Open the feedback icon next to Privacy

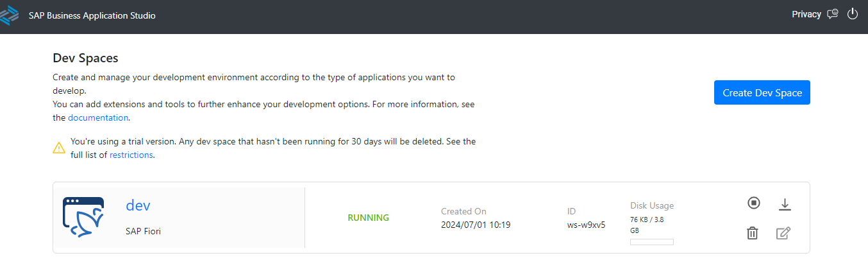(833, 14)
